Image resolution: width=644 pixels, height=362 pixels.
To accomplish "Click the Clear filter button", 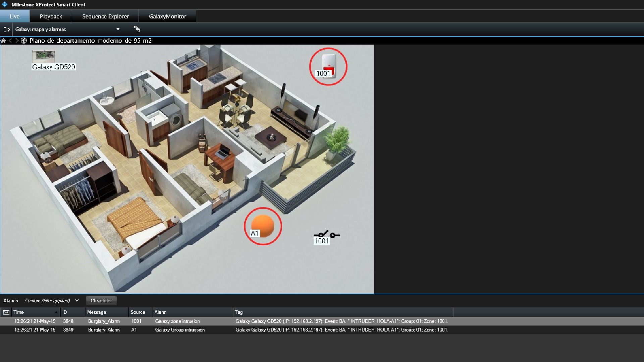I will click(101, 301).
